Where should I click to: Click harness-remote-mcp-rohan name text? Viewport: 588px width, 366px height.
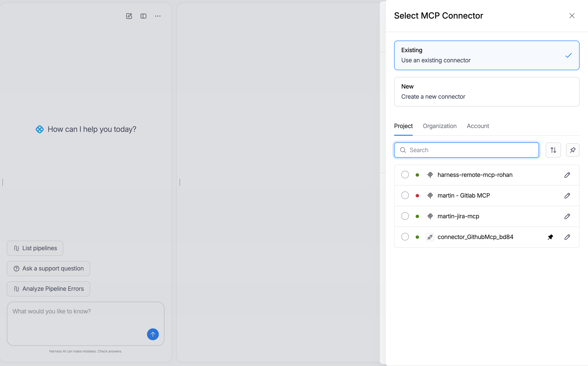(475, 175)
